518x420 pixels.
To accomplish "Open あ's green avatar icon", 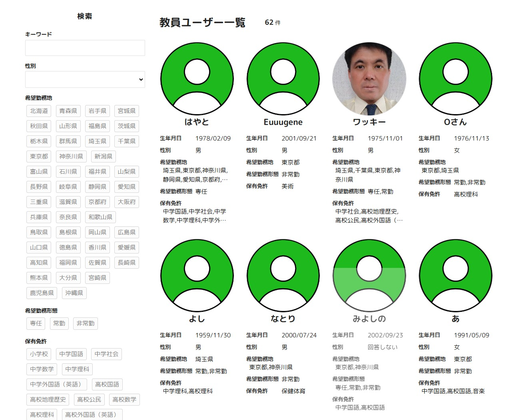I will pos(456,276).
